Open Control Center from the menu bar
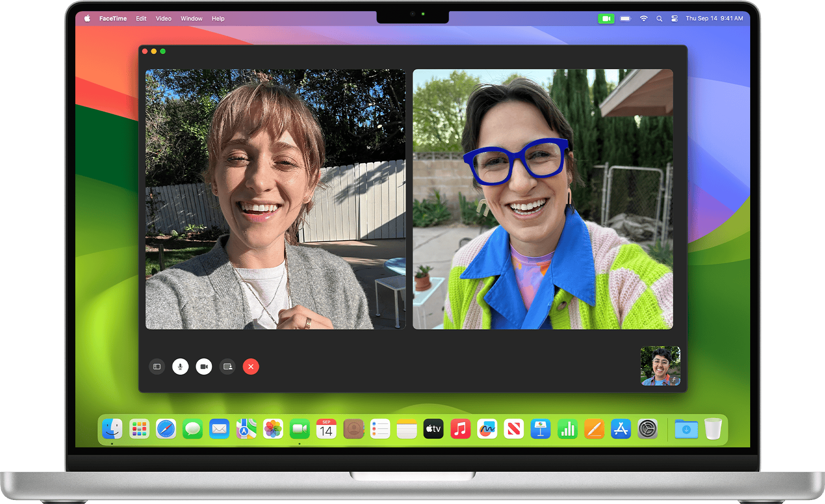This screenshot has height=504, width=825. [674, 18]
